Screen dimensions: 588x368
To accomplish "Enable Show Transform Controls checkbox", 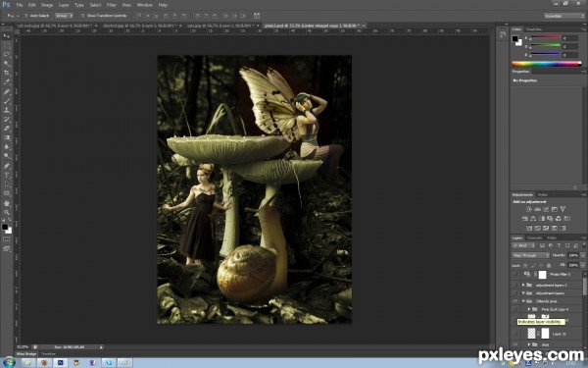I will point(83,16).
